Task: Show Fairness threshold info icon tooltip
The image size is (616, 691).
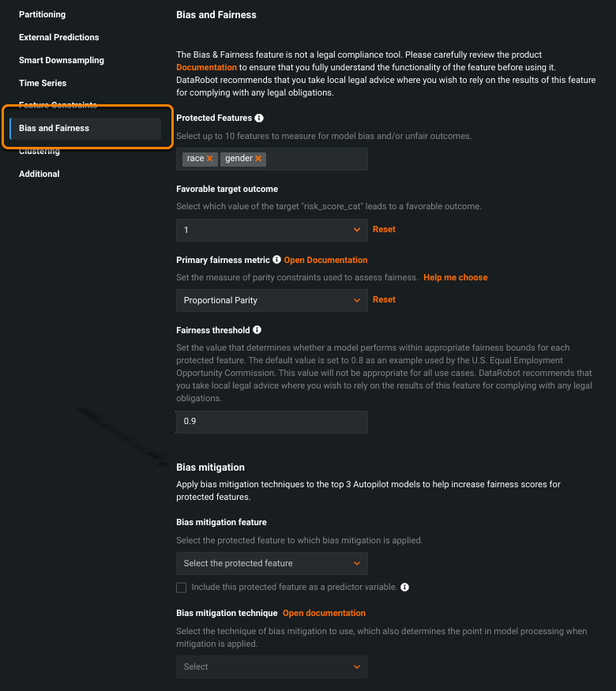Action: tap(257, 330)
